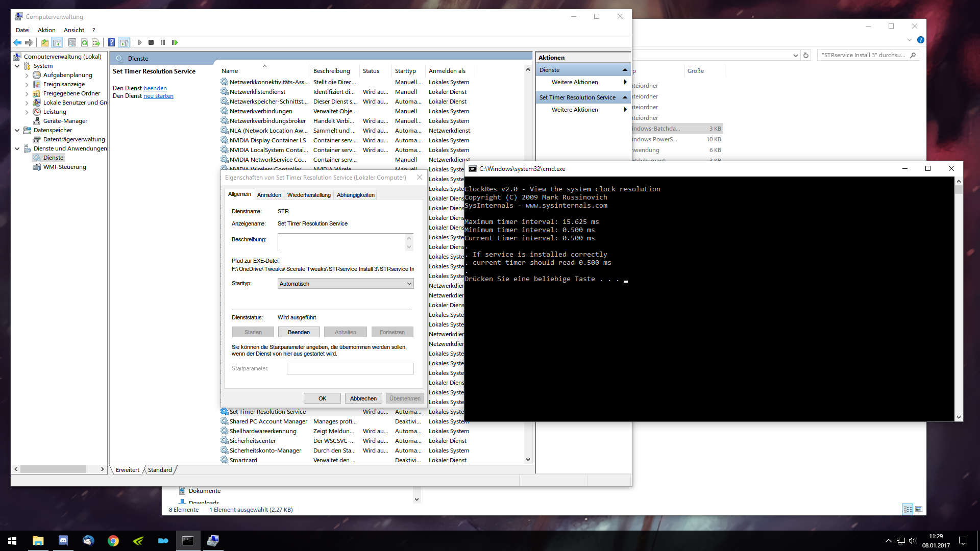Screen dimensions: 980x551
Task: Switch to the Anmelden tab
Action: (x=269, y=195)
